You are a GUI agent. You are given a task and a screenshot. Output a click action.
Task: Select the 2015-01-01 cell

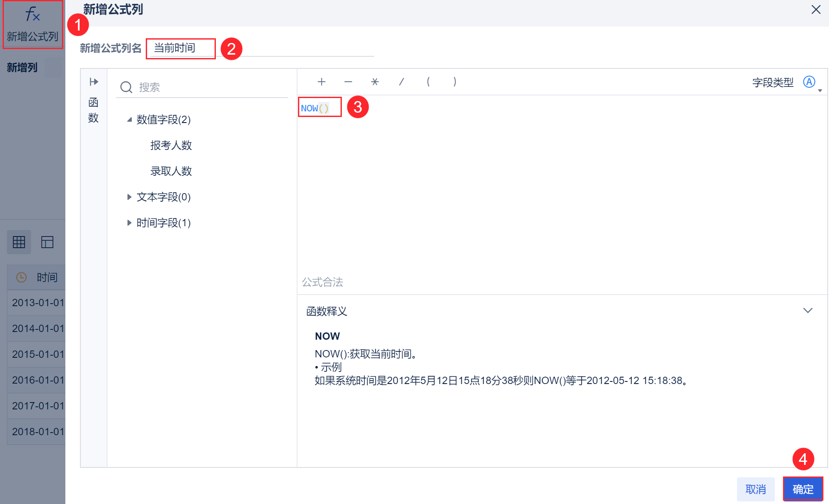[37, 354]
